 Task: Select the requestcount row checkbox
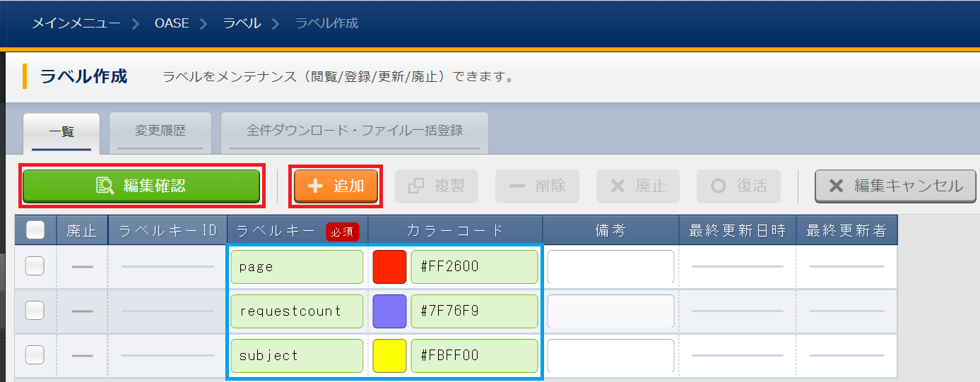point(35,311)
